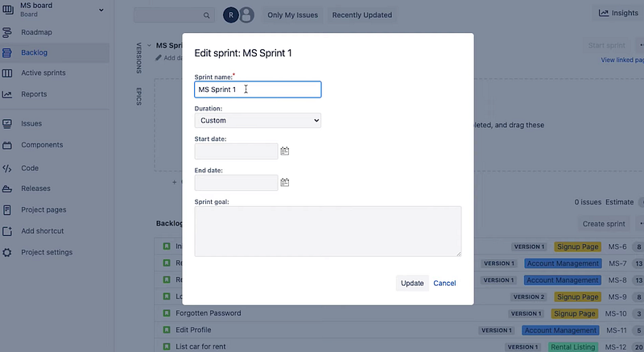Open Issues in sidebar
This screenshot has width=644, height=352.
pyautogui.click(x=31, y=123)
